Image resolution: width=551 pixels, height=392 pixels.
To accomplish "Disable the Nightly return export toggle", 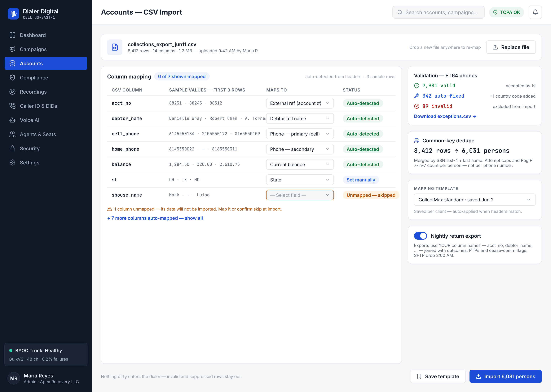I will click(420, 236).
